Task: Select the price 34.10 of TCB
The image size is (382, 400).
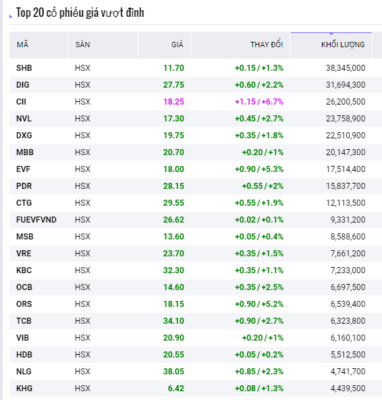Action: click(x=174, y=321)
